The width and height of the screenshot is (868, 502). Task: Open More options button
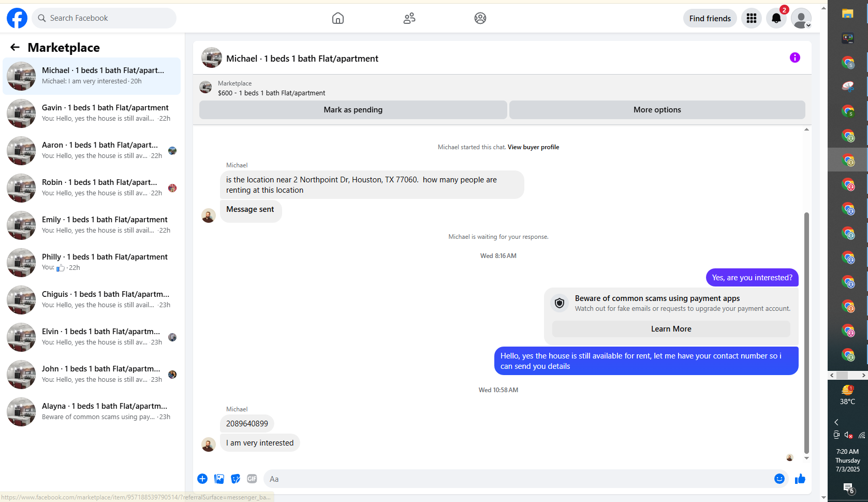[x=657, y=110]
